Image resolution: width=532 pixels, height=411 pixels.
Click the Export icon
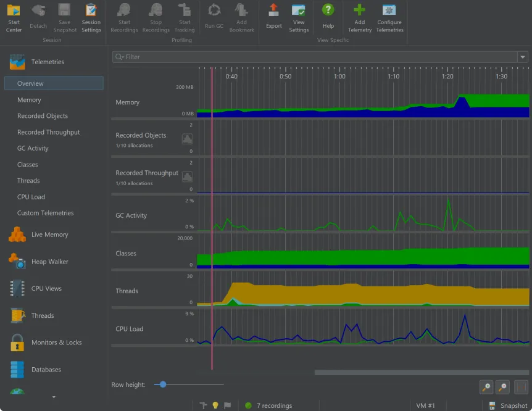pyautogui.click(x=273, y=10)
